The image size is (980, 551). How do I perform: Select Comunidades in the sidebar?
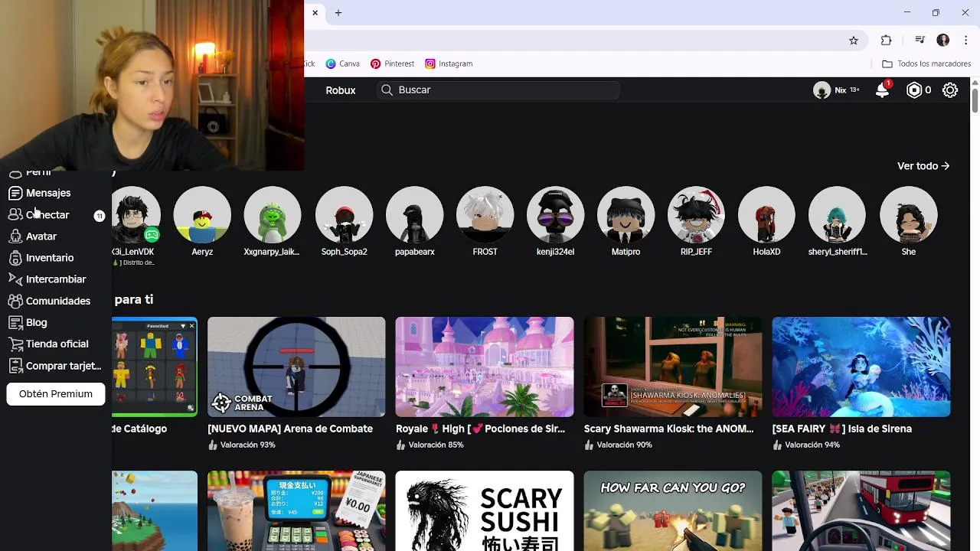point(58,301)
